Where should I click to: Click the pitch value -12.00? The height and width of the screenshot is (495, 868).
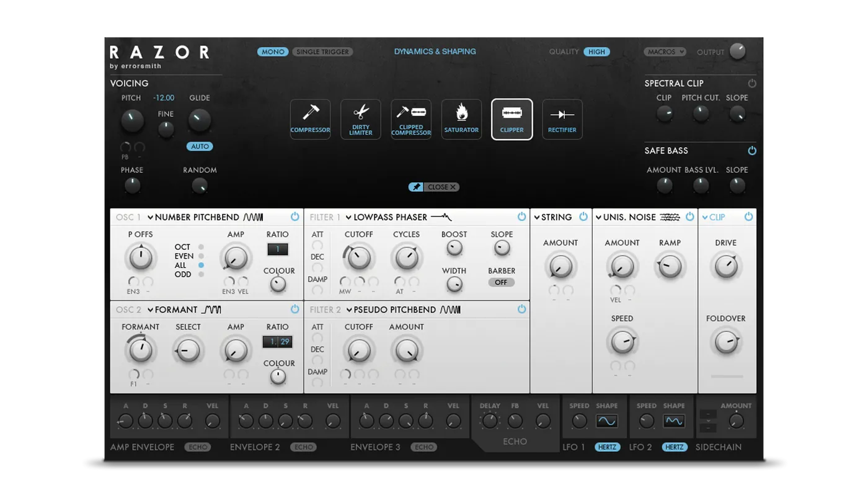click(x=164, y=98)
